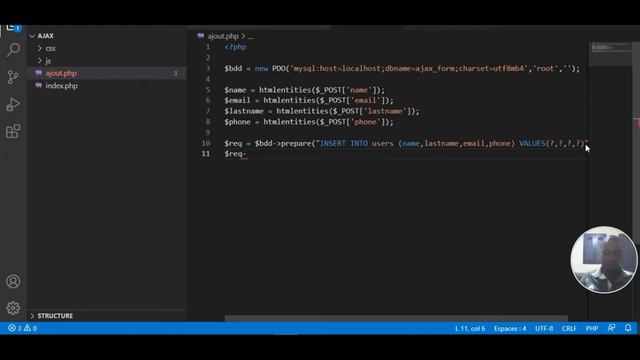Click the $phone = htmlentities line
This screenshot has width=640, height=360.
click(309, 122)
